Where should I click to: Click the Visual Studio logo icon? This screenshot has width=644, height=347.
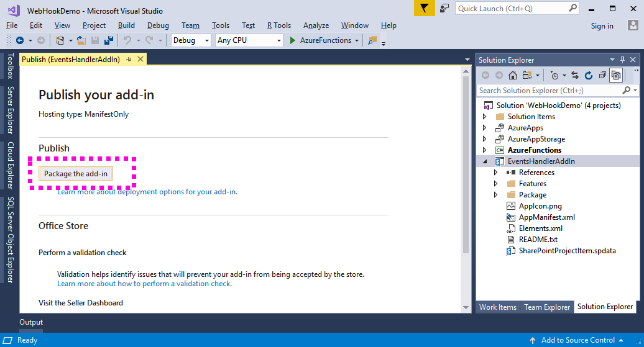[14, 11]
